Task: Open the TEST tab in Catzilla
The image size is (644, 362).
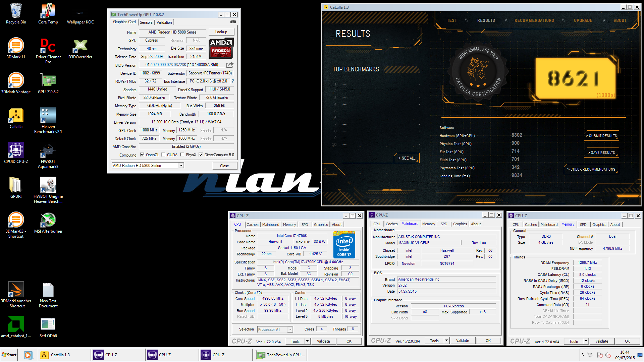Action: pyautogui.click(x=452, y=20)
